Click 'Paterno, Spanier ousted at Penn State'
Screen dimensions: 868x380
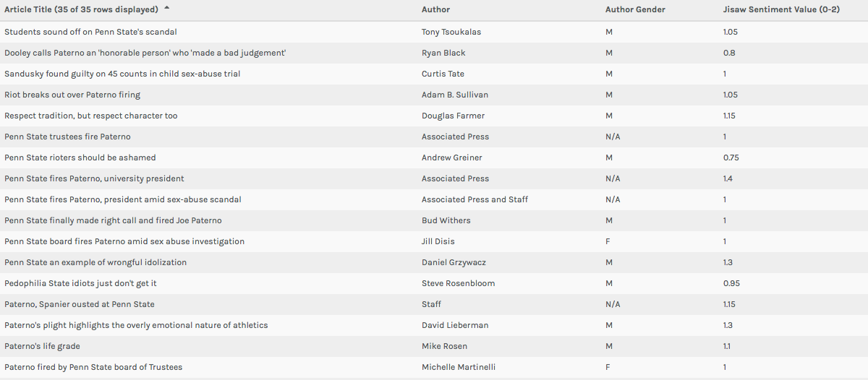pyautogui.click(x=80, y=304)
